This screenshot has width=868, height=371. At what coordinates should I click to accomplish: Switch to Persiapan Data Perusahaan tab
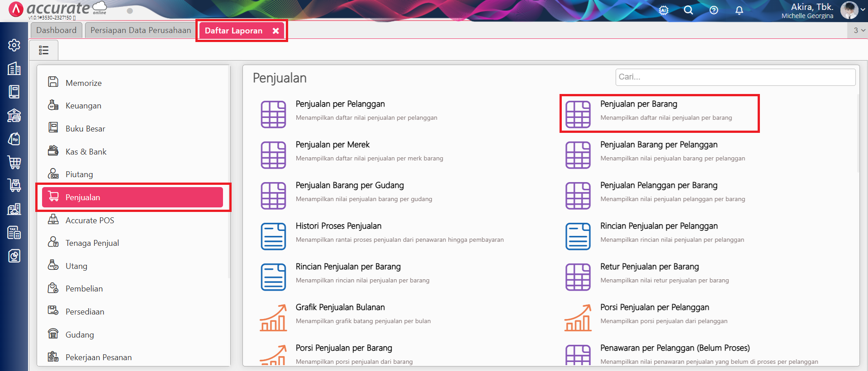coord(141,30)
